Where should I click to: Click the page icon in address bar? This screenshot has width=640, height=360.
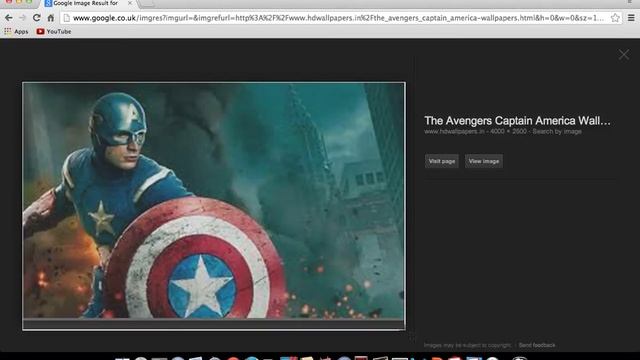(67, 18)
